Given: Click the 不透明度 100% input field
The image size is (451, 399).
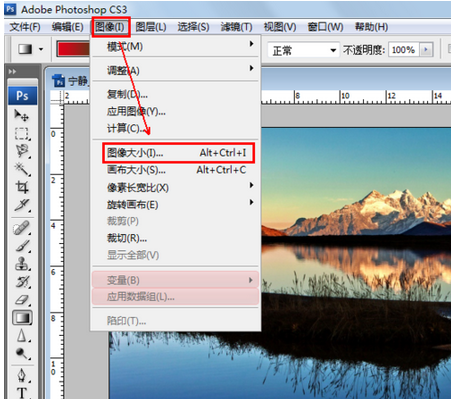Looking at the screenshot, I should 403,50.
